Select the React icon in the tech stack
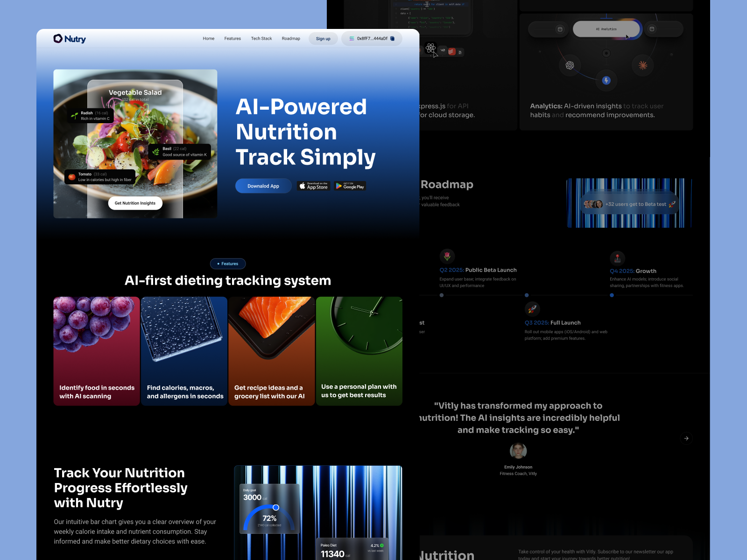Image resolution: width=747 pixels, height=560 pixels. [430, 48]
